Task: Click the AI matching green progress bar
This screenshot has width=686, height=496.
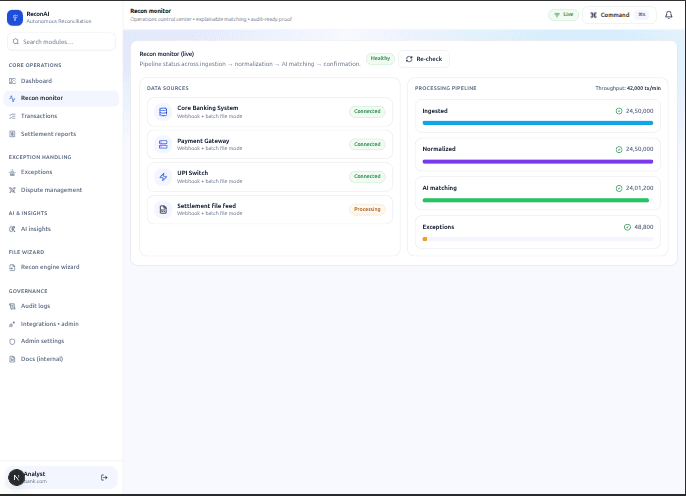Action: pyautogui.click(x=536, y=200)
